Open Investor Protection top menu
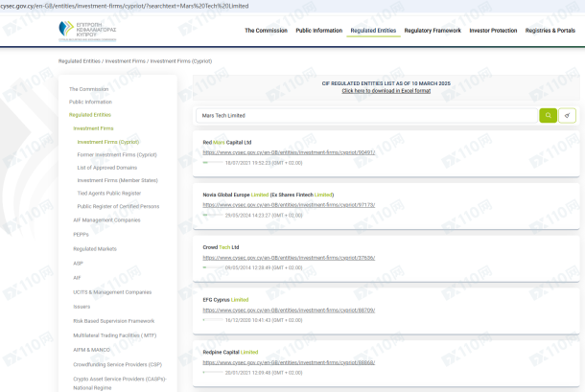 click(493, 31)
